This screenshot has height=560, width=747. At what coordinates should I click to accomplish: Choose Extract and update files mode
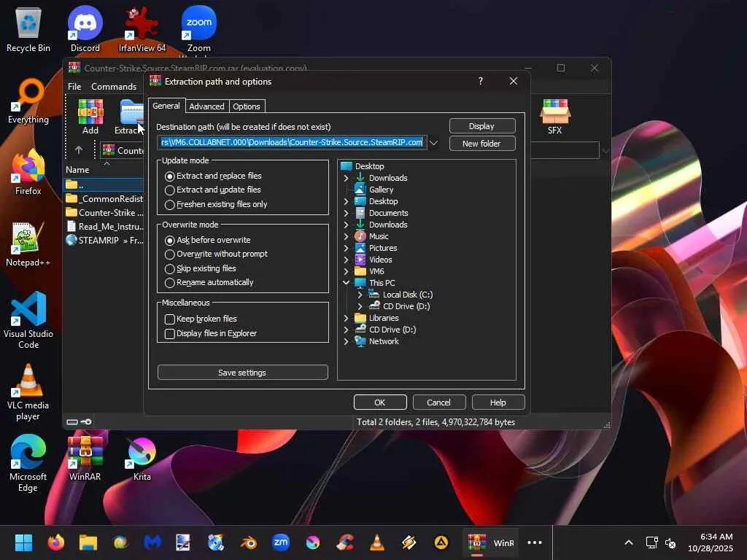pyautogui.click(x=170, y=190)
